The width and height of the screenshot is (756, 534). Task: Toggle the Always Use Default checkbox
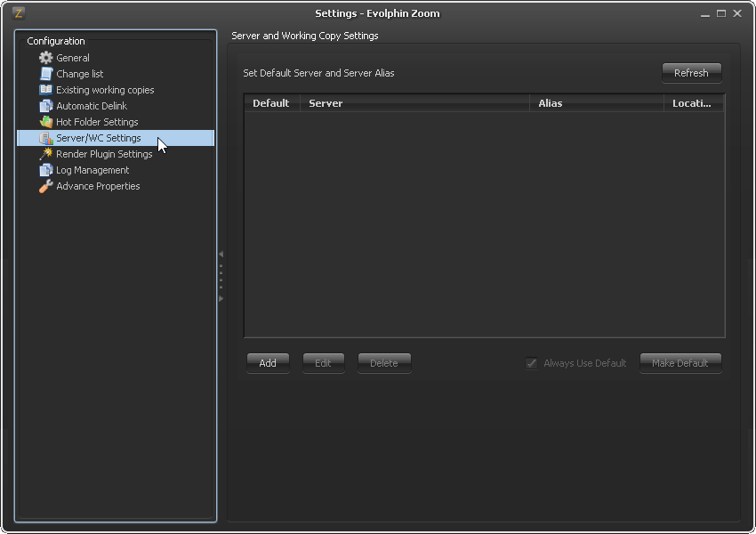[x=531, y=363]
